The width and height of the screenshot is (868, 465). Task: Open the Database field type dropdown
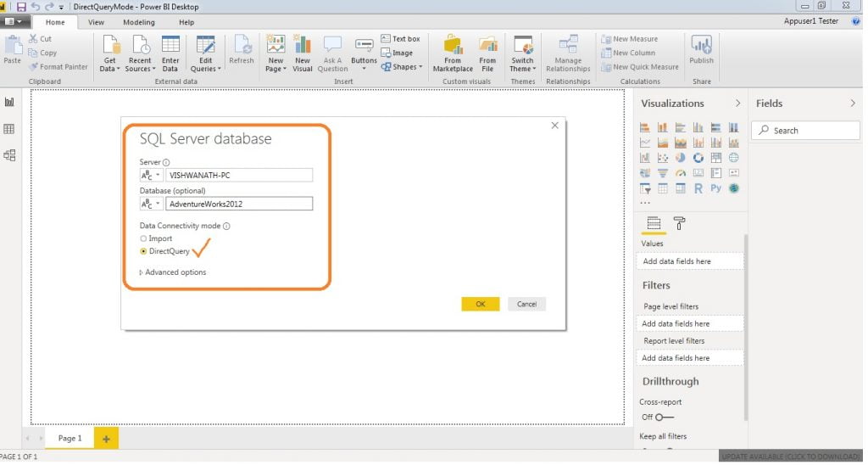click(151, 204)
